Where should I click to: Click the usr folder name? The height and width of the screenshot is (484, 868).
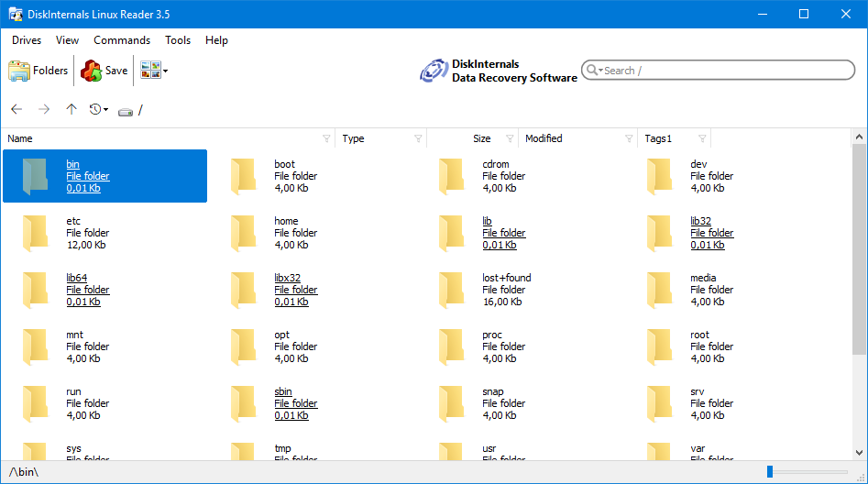point(489,448)
